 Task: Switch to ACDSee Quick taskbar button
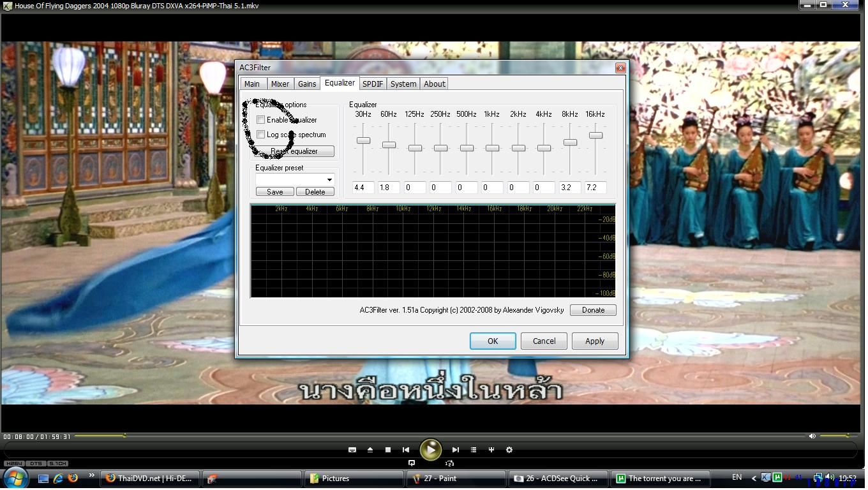(558, 479)
